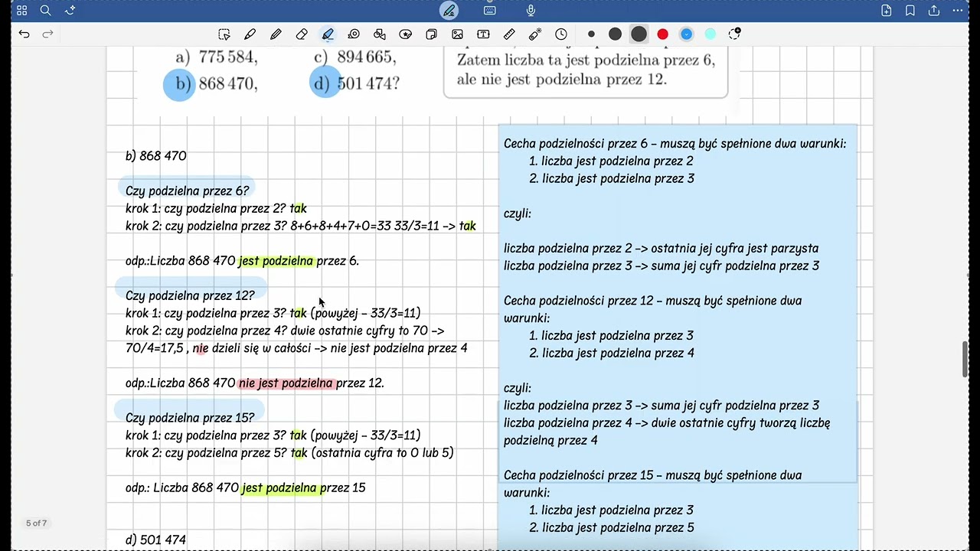Select the pen tool
Screen dimensions: 980x551
(250, 34)
